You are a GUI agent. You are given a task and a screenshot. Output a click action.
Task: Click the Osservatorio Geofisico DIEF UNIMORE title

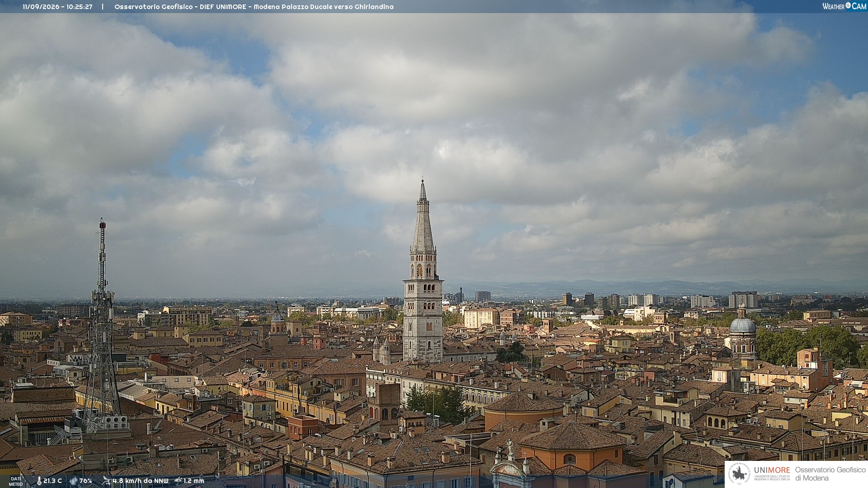pyautogui.click(x=180, y=7)
